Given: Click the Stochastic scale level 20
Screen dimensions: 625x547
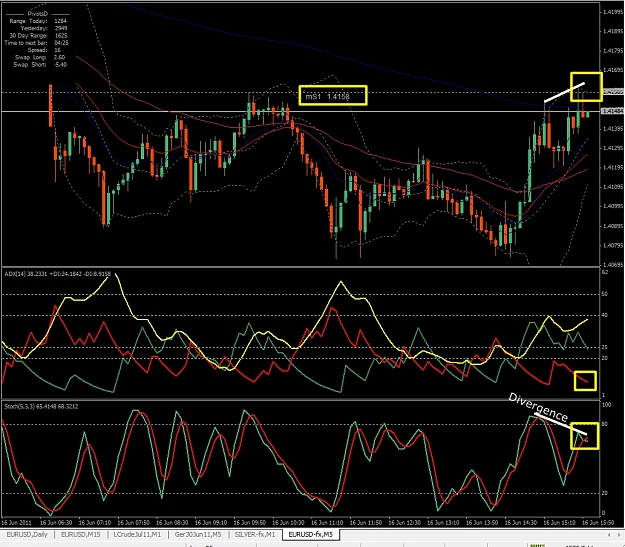Looking at the screenshot, I should (x=605, y=493).
